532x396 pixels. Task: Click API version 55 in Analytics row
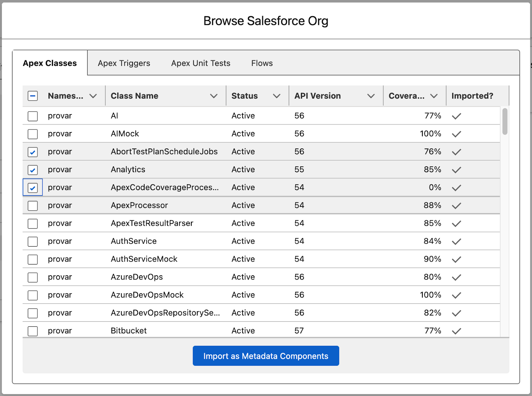(x=299, y=170)
